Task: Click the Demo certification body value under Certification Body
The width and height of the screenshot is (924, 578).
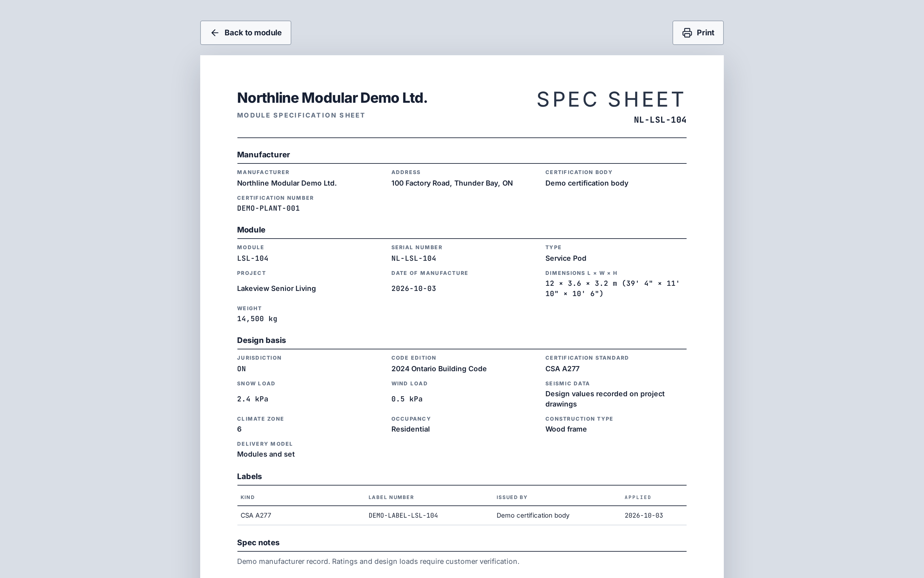Action: (x=586, y=183)
